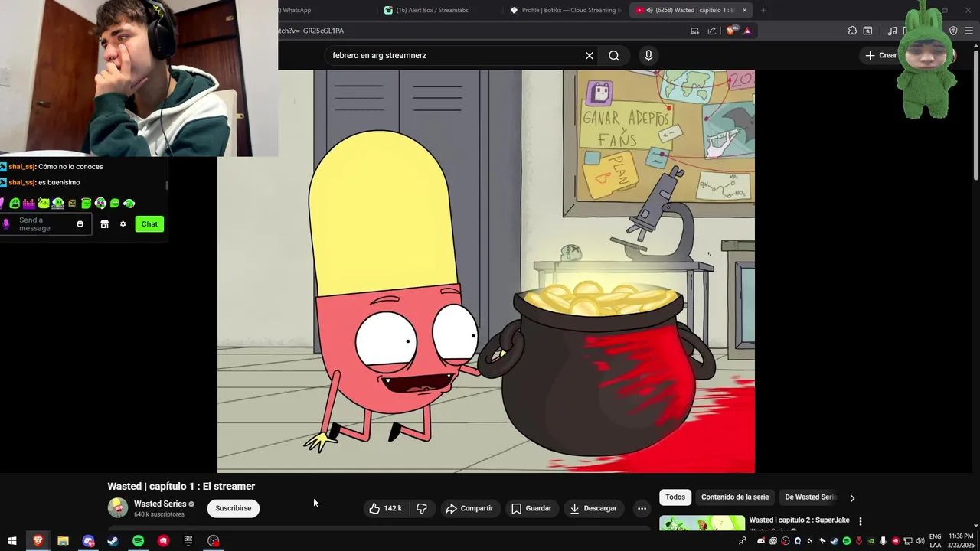Dislike the Wasted video
This screenshot has height=551, width=980.
coord(422,508)
